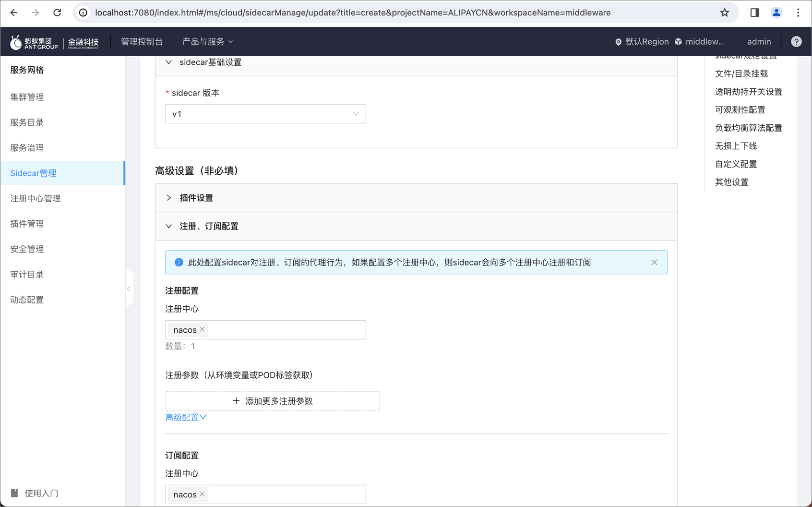Click the plus icon in 添加更多注册参数
The image size is (812, 507).
pyautogui.click(x=236, y=401)
